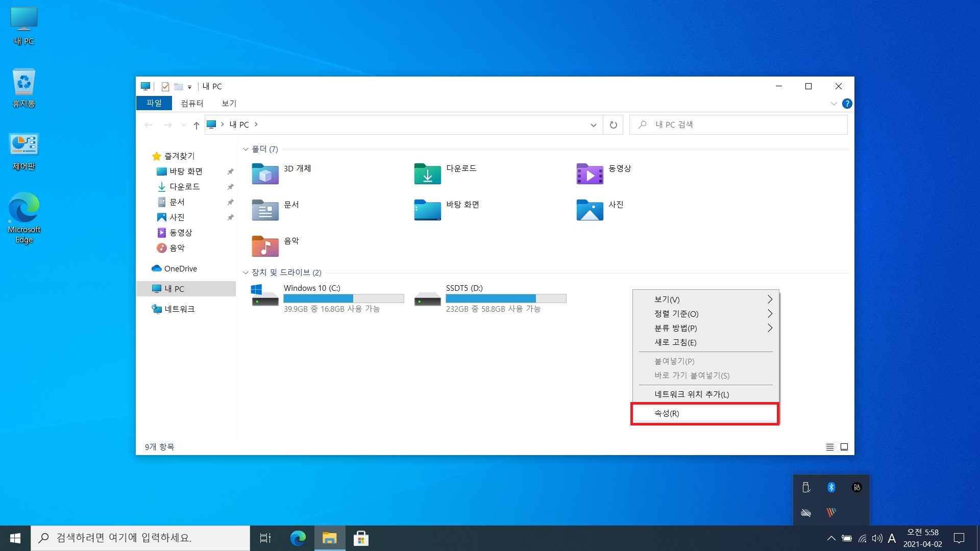Click the D: drive usage bar
The height and width of the screenshot is (551, 980).
(x=506, y=298)
